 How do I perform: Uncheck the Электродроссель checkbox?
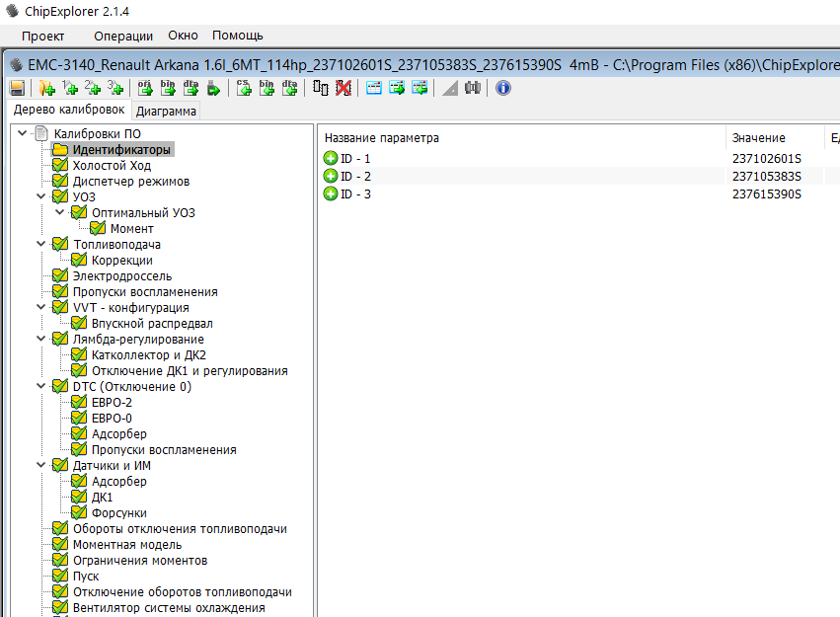tap(60, 276)
